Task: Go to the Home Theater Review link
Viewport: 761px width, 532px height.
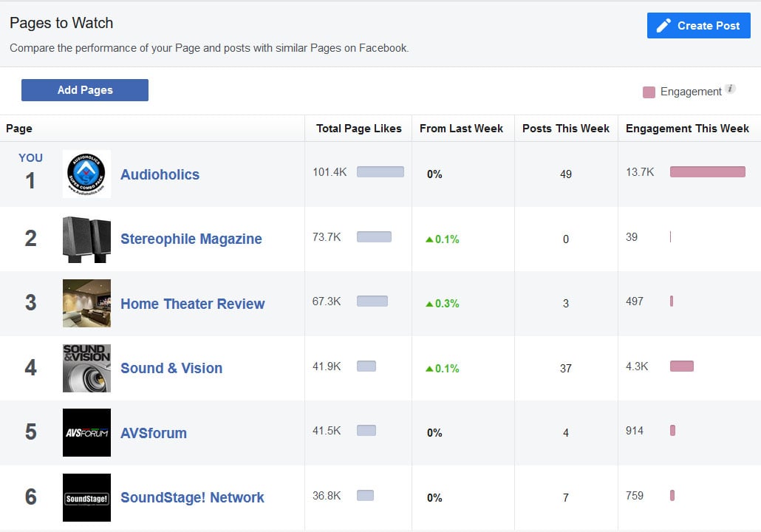Action: click(192, 303)
